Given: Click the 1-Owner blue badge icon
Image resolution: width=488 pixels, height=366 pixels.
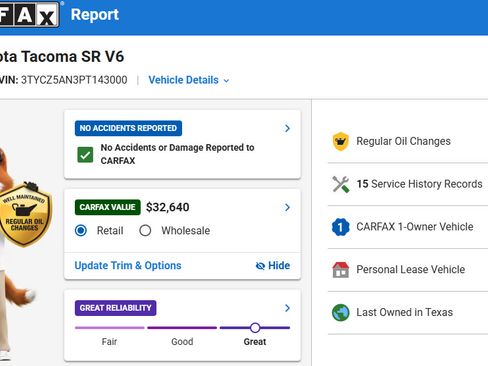Looking at the screenshot, I should [340, 227].
